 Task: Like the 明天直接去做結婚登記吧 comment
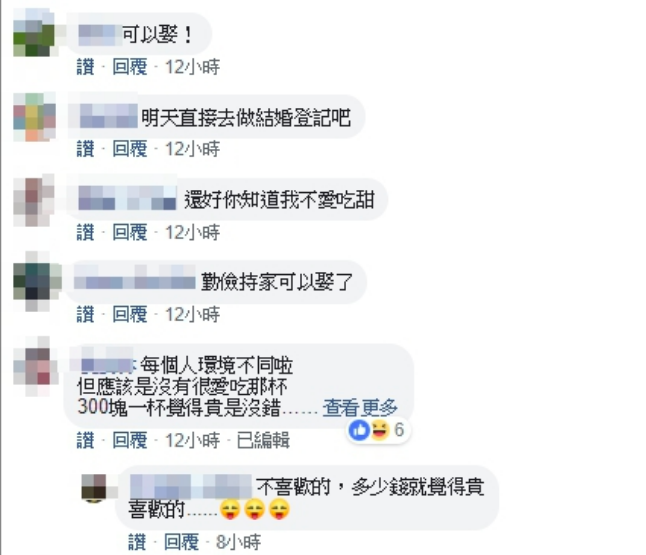(x=85, y=149)
